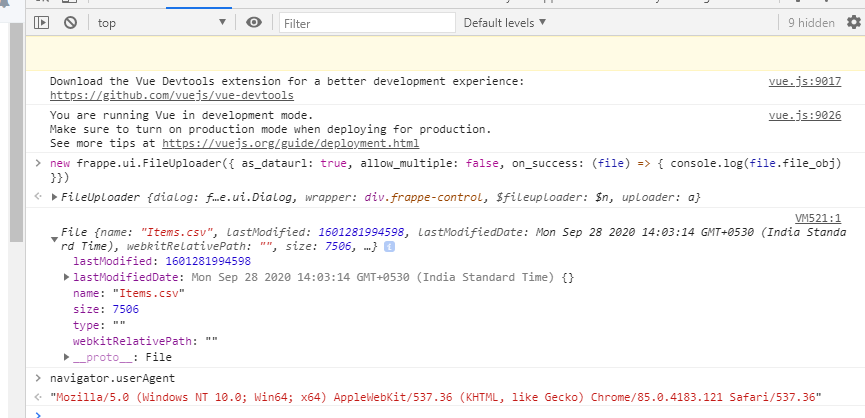
Task: Click "Download the Vue Devtools extension" message
Action: coord(287,82)
